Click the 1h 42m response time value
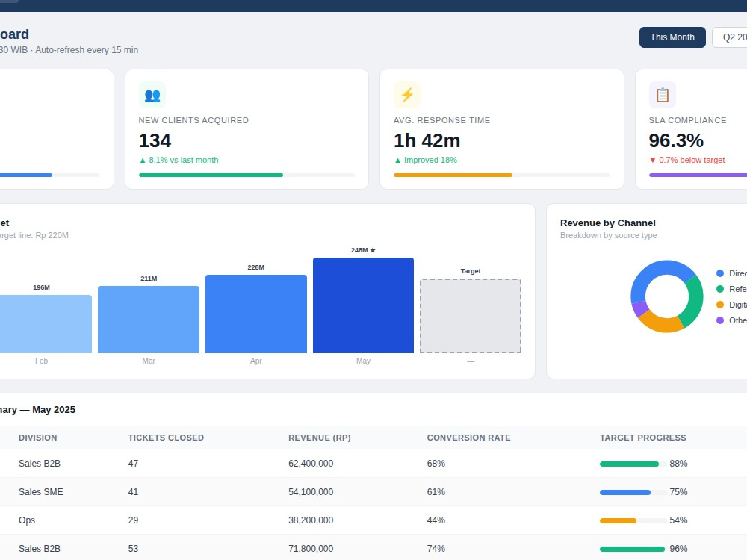This screenshot has width=747, height=560. (427, 140)
